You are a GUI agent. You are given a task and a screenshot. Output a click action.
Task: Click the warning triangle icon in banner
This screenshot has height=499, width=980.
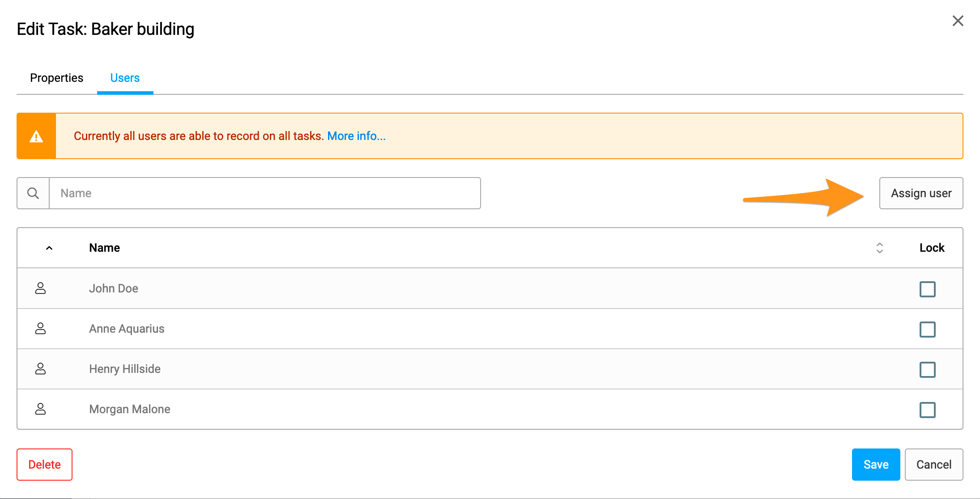[36, 136]
